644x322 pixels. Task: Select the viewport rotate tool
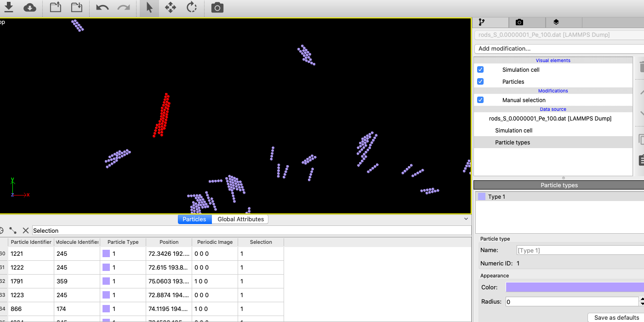coord(192,7)
